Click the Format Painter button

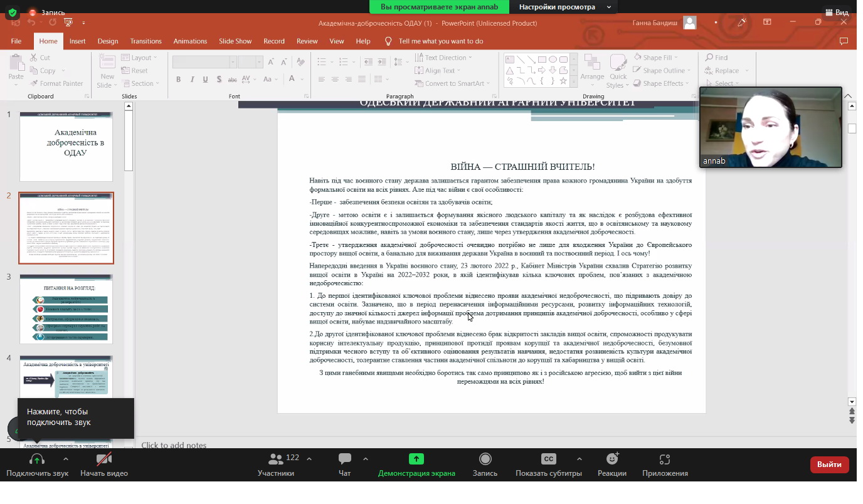coord(56,83)
